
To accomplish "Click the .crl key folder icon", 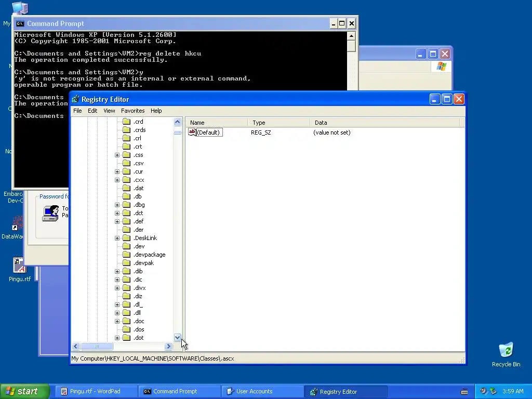I will pos(127,138).
